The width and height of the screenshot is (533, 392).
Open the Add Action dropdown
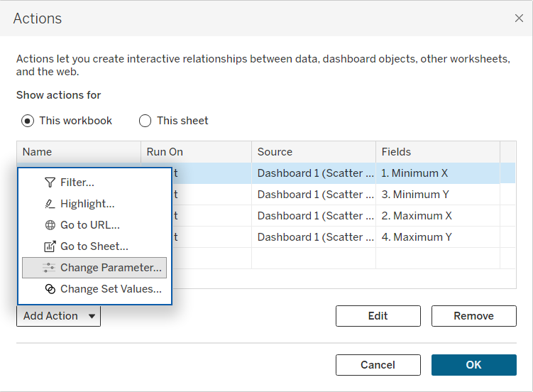point(58,316)
